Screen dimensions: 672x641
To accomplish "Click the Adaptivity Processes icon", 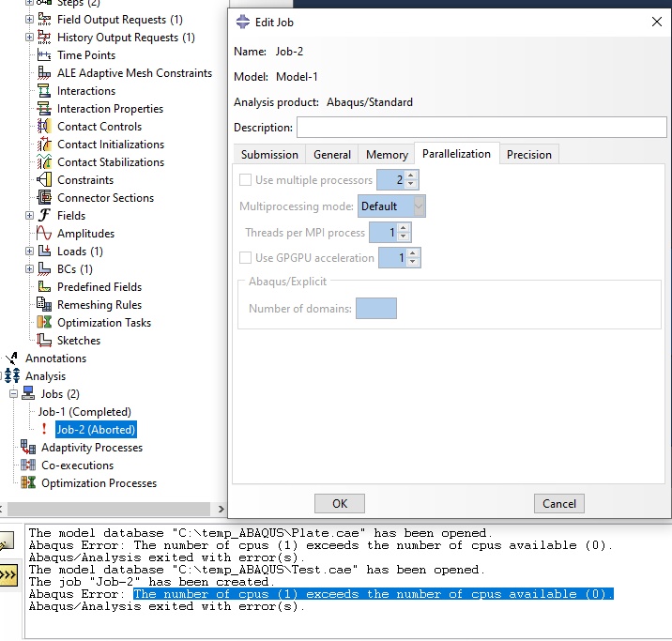I will [x=28, y=448].
